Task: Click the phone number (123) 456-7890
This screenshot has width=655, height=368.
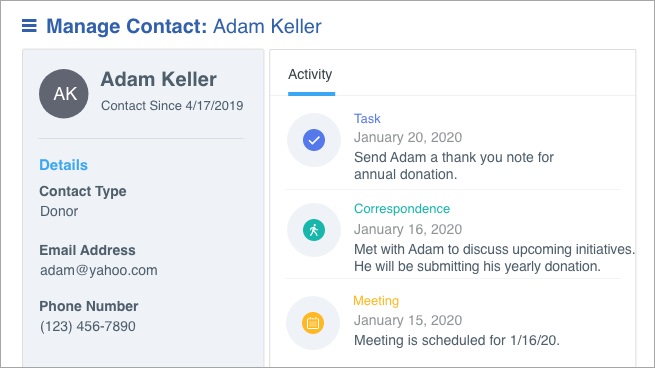Action: click(88, 326)
